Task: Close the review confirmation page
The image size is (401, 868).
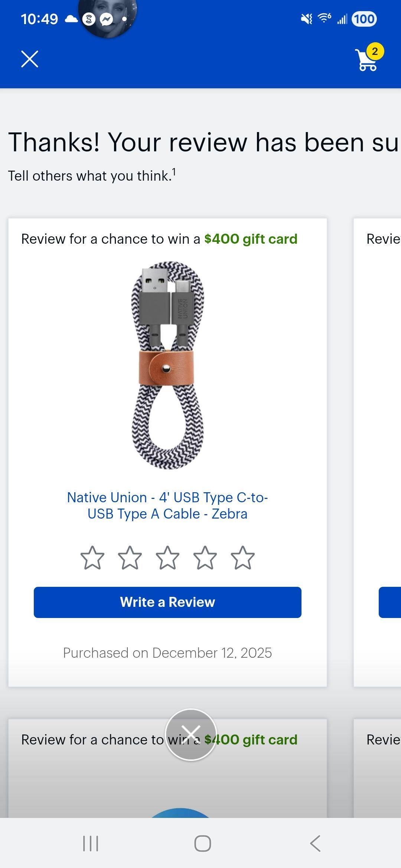Action: (30, 59)
